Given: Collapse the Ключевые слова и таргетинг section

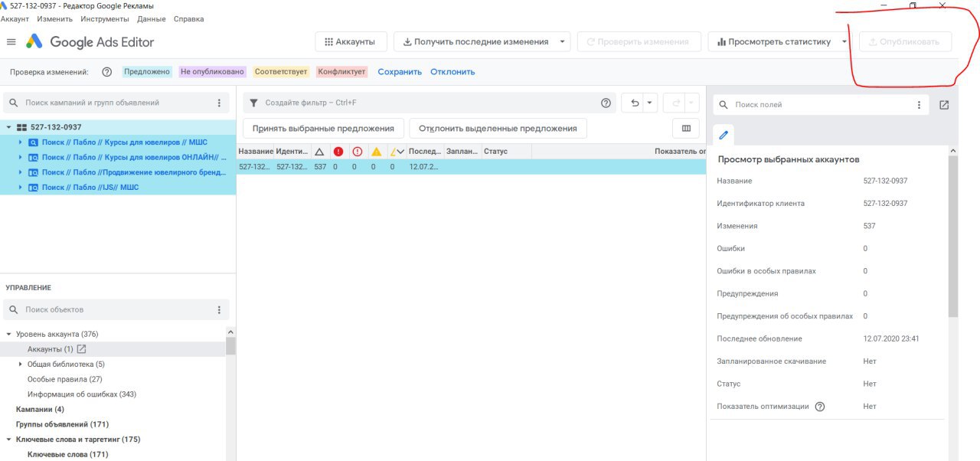Looking at the screenshot, I should pos(8,440).
